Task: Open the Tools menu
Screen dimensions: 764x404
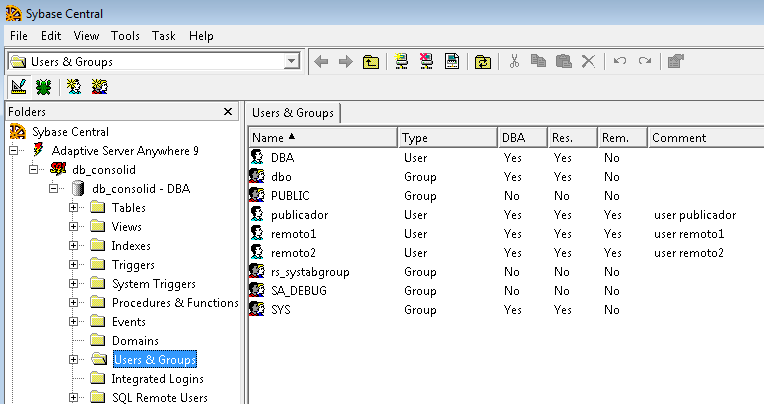Action: (125, 35)
